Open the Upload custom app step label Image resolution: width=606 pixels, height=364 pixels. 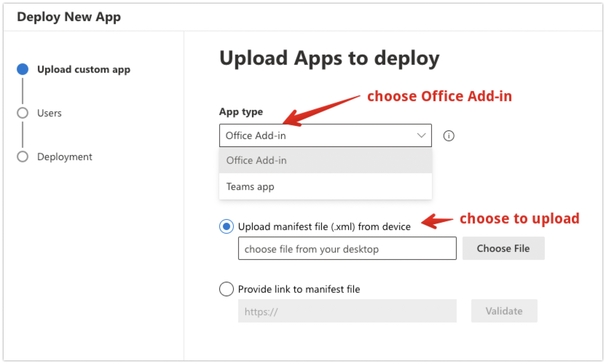(x=83, y=69)
